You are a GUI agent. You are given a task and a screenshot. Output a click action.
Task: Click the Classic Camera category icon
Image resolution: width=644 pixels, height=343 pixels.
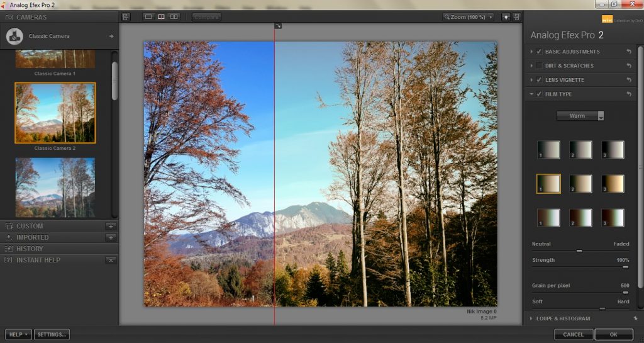point(14,36)
